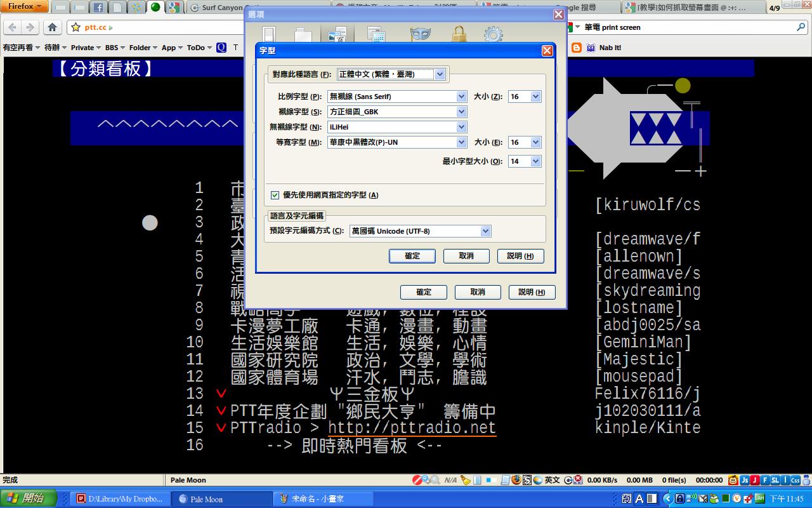The width and height of the screenshot is (812, 508).
Task: Click the 英文 input mode status text
Action: point(552,480)
